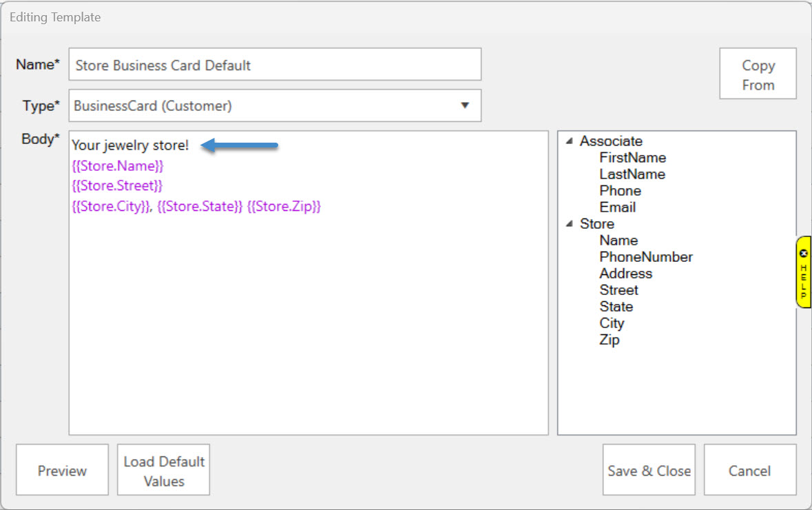Image resolution: width=812 pixels, height=510 pixels.
Task: Open the Type dropdown list
Action: 465,105
